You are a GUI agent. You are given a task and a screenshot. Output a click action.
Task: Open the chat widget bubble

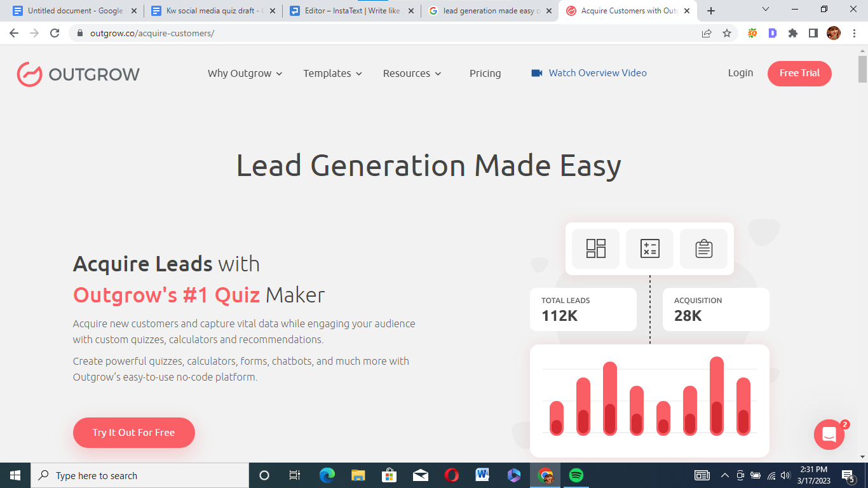pos(829,435)
